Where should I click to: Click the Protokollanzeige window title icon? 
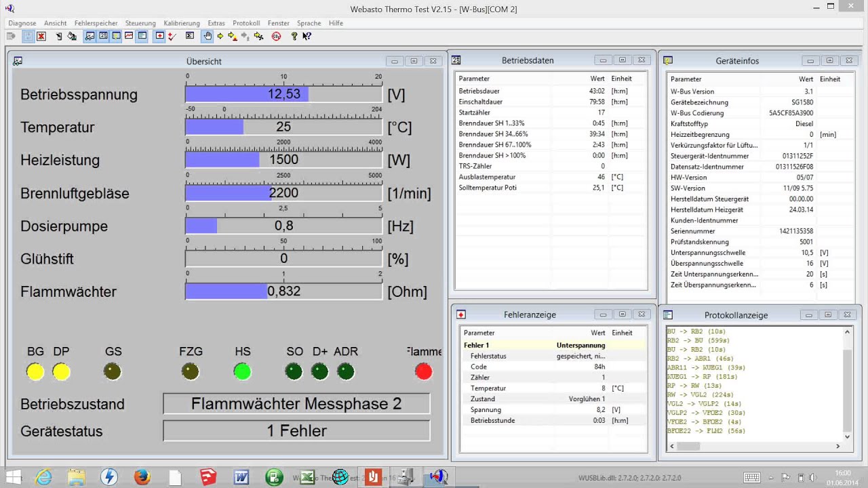pyautogui.click(x=668, y=315)
